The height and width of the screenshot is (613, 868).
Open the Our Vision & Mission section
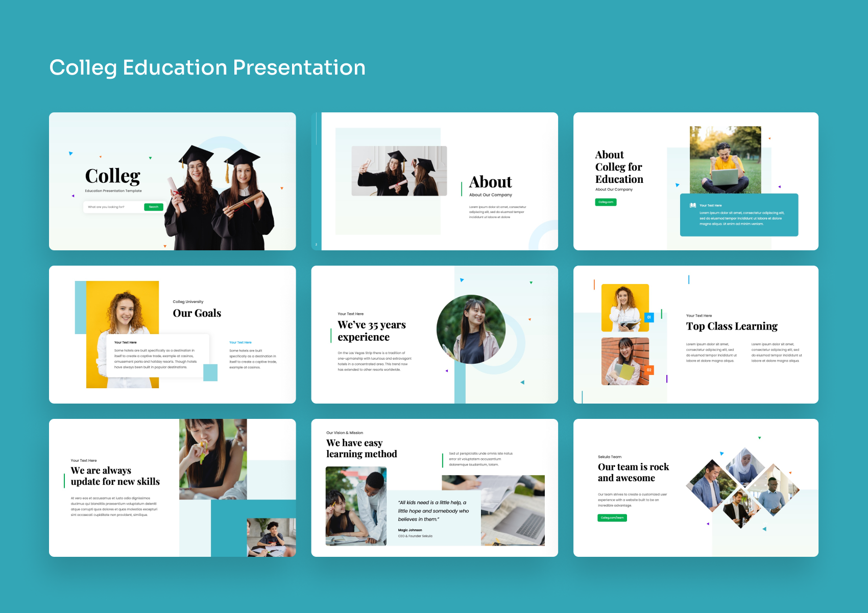[345, 432]
